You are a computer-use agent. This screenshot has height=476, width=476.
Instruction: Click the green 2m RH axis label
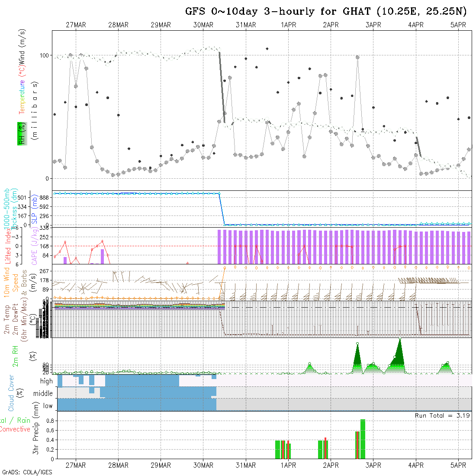15,356
